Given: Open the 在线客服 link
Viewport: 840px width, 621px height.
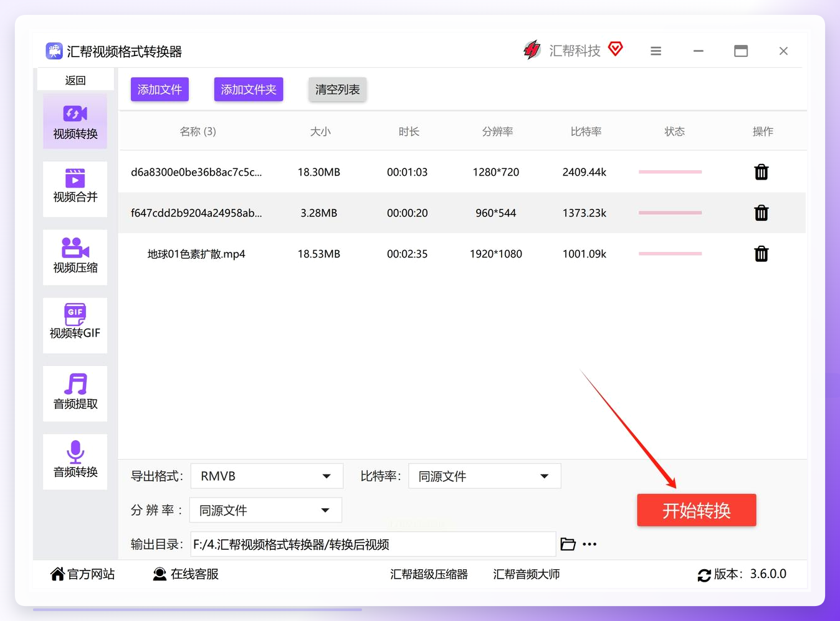Looking at the screenshot, I should pos(194,574).
